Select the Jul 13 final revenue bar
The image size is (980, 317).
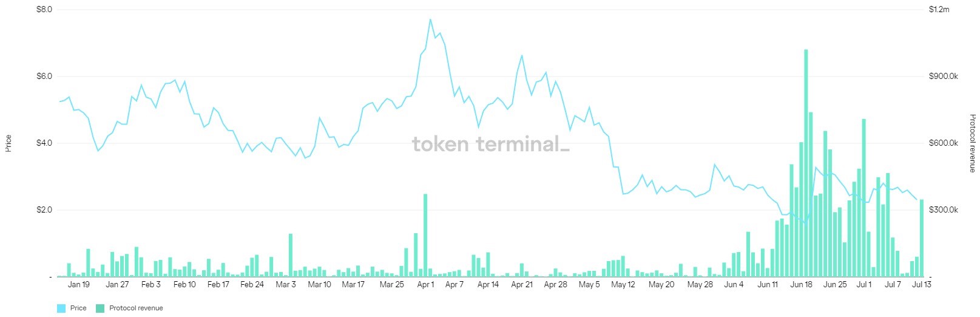pos(922,238)
